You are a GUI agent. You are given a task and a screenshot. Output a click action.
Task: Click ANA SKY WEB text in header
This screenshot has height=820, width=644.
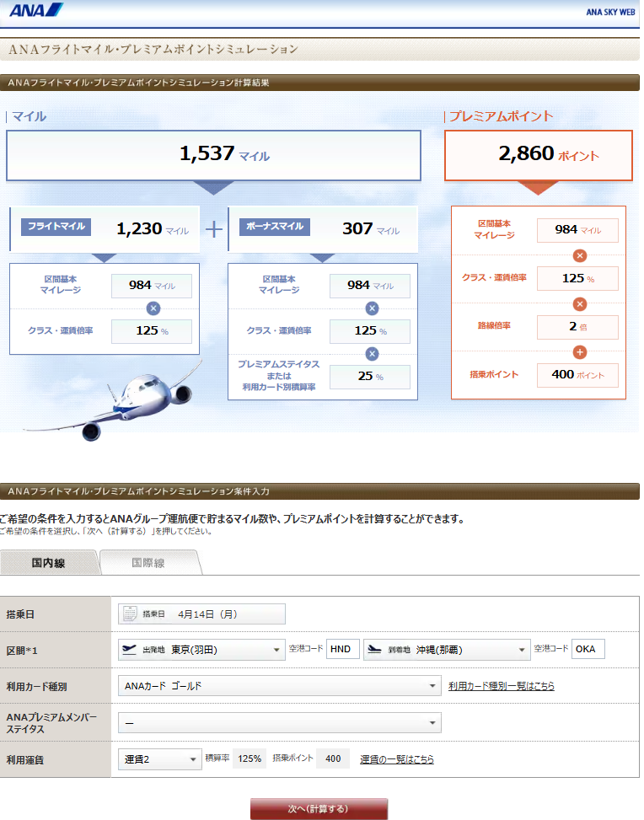click(610, 12)
